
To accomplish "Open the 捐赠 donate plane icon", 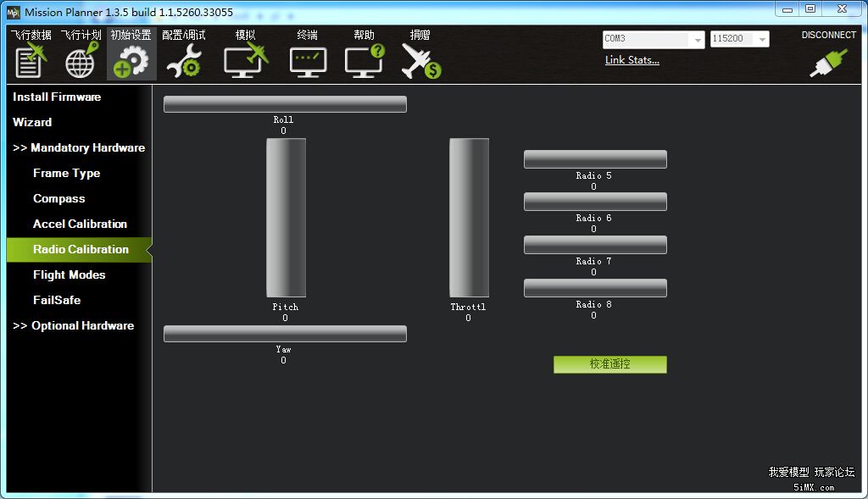I will (x=420, y=61).
